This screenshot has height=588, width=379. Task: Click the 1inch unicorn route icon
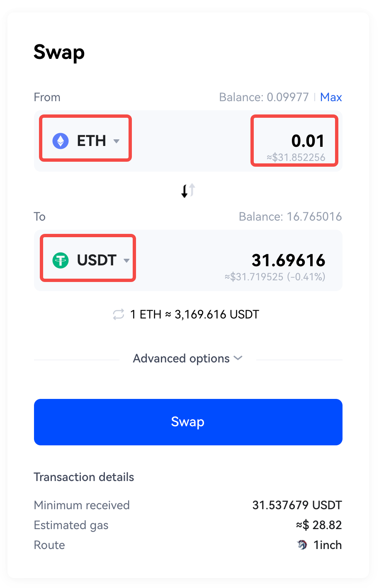[x=303, y=545]
